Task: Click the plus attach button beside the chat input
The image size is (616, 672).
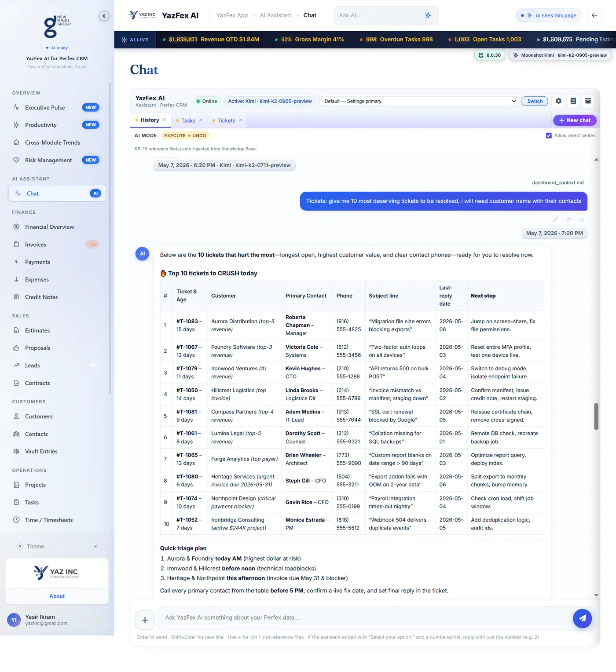Action: (145, 620)
